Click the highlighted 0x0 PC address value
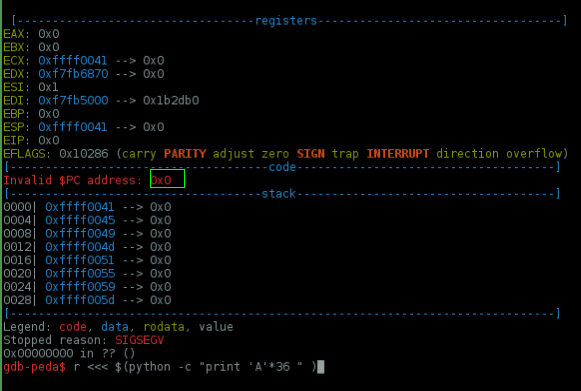The image size is (581, 391). point(161,180)
